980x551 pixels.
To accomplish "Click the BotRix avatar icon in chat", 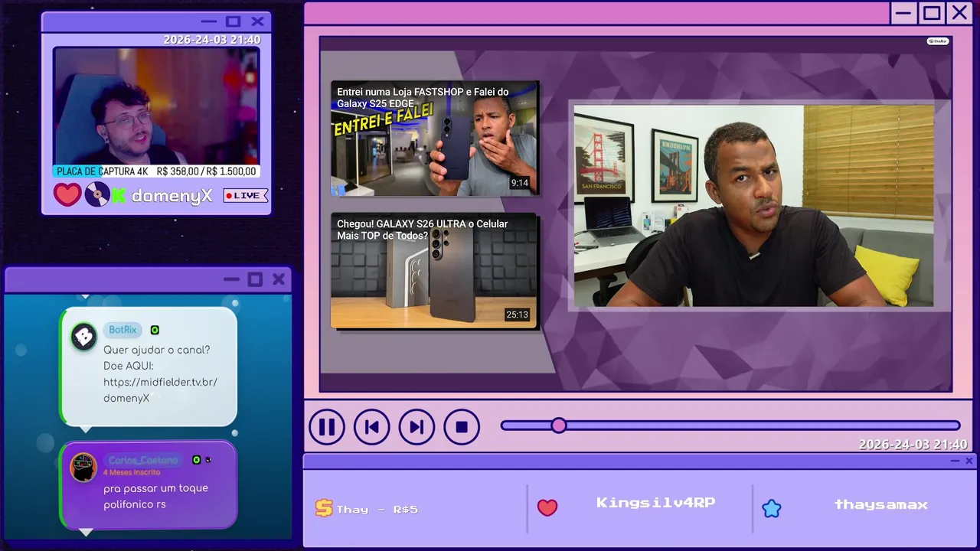I will [84, 337].
